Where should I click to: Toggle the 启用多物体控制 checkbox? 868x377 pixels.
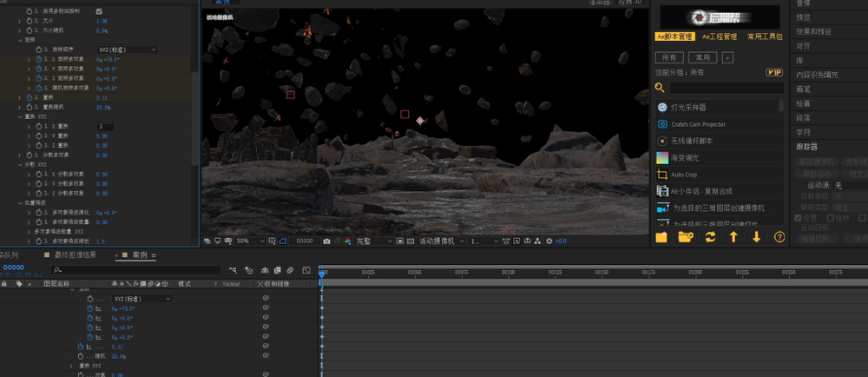point(99,11)
